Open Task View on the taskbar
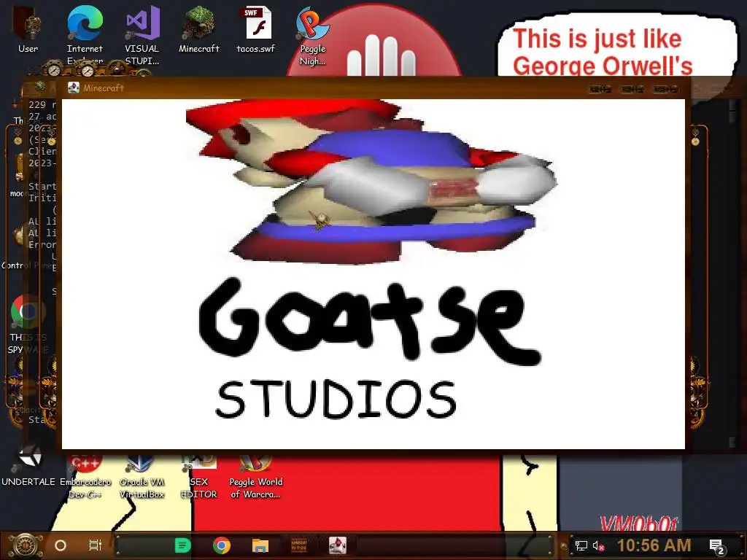747x560 pixels. (x=96, y=545)
